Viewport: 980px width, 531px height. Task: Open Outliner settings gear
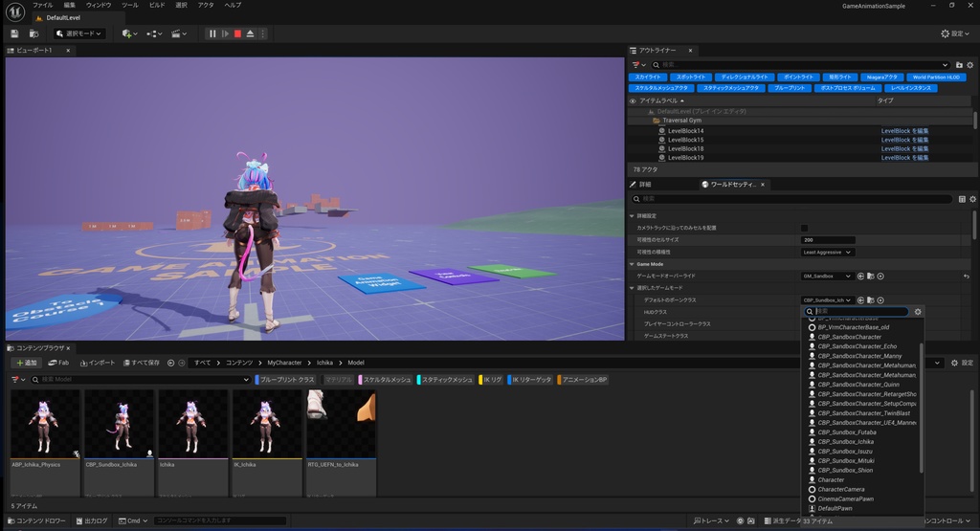(970, 65)
